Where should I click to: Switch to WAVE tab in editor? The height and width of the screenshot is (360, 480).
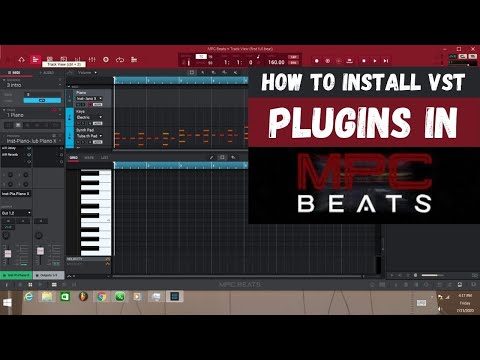coord(89,158)
